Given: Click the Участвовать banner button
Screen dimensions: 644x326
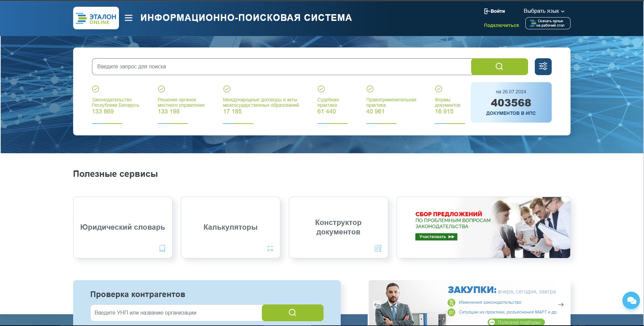Looking at the screenshot, I should pyautogui.click(x=436, y=237).
